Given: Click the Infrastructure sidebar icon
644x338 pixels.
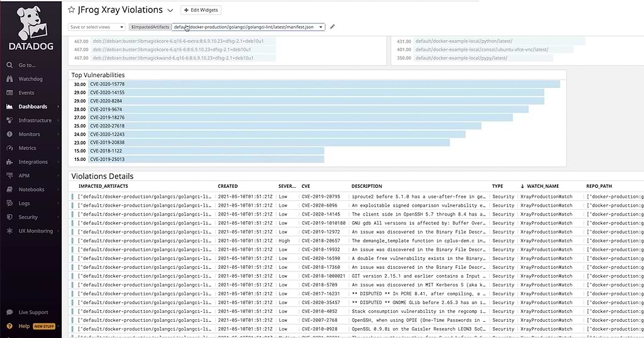Looking at the screenshot, I should point(9,120).
